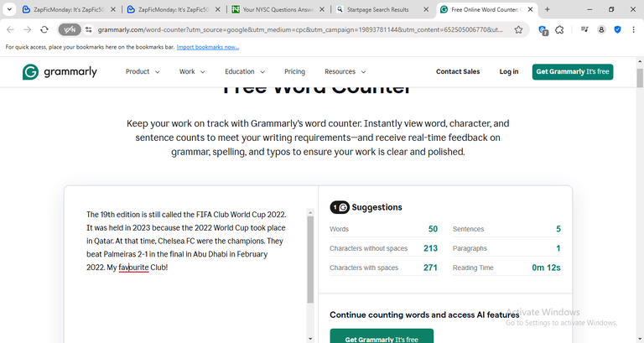
Task: Click the text editor scrollbar thumb
Action: pyautogui.click(x=310, y=259)
